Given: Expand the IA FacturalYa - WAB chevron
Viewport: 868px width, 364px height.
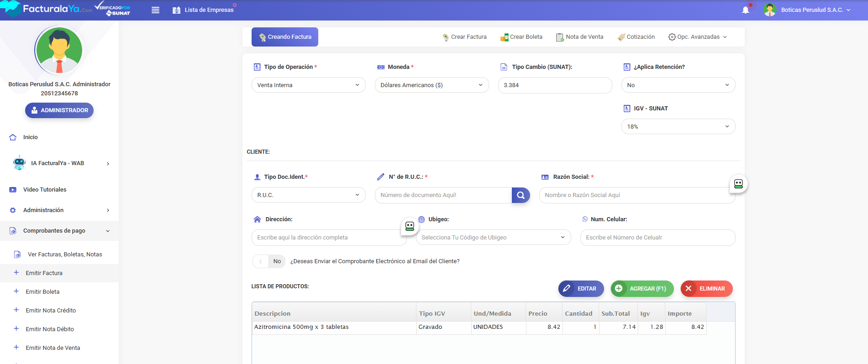Looking at the screenshot, I should (108, 164).
